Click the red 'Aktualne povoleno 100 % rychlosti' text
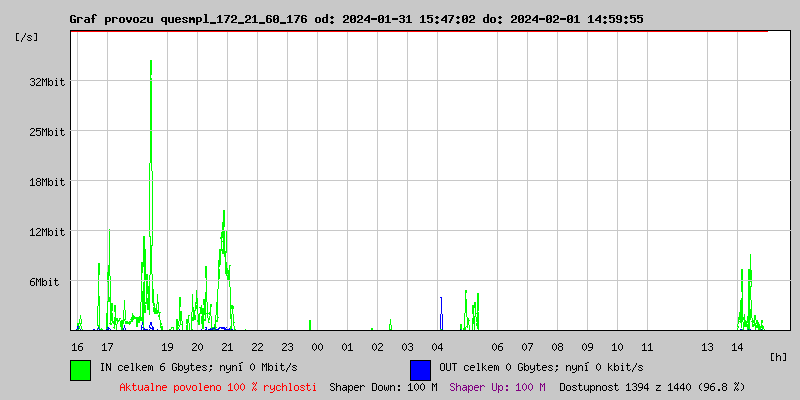 [218, 386]
